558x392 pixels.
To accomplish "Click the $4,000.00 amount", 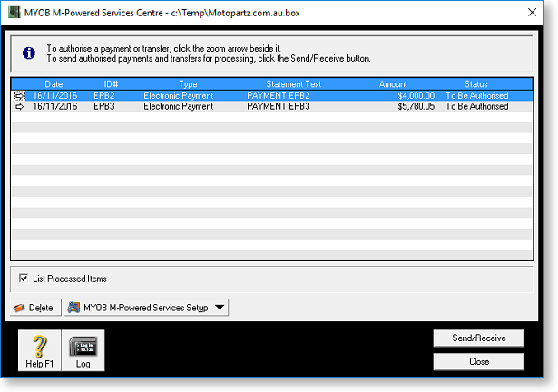I will click(x=416, y=96).
